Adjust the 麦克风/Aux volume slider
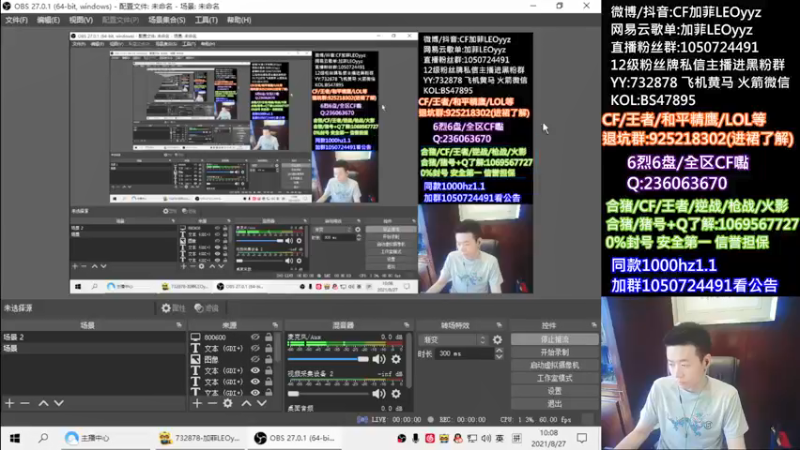This screenshot has width=800, height=450. tap(328, 359)
